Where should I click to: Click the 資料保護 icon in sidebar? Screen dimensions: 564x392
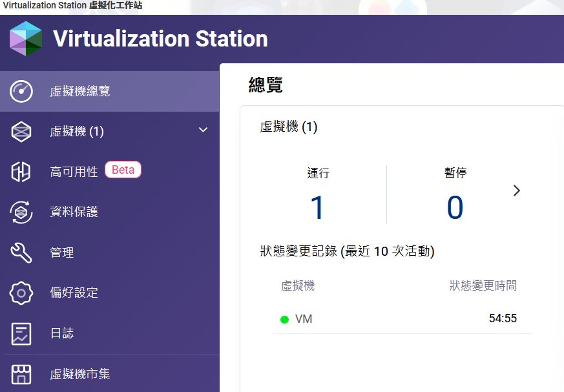[21, 212]
